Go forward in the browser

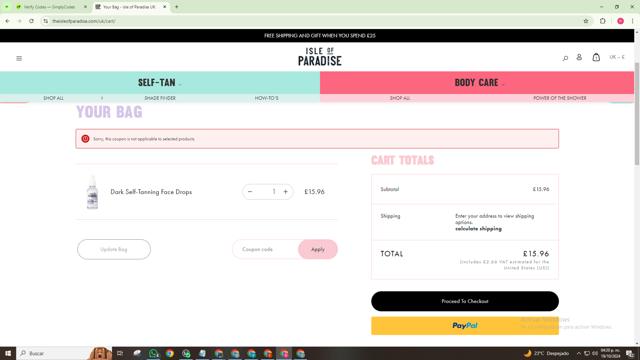(19, 21)
